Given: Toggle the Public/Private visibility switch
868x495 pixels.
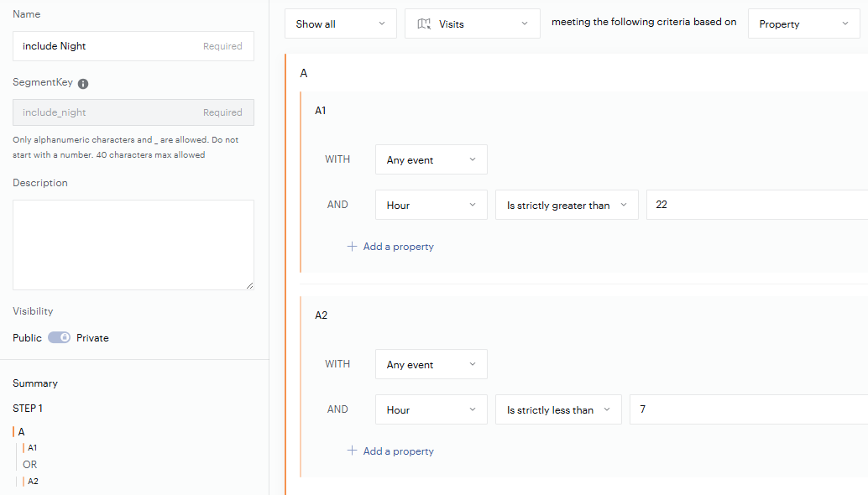Looking at the screenshot, I should coord(59,338).
